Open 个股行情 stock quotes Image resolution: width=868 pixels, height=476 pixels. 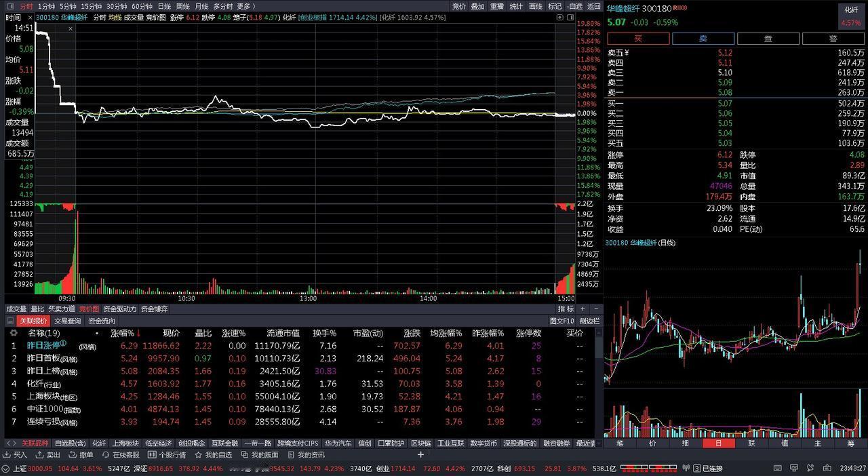(167, 455)
